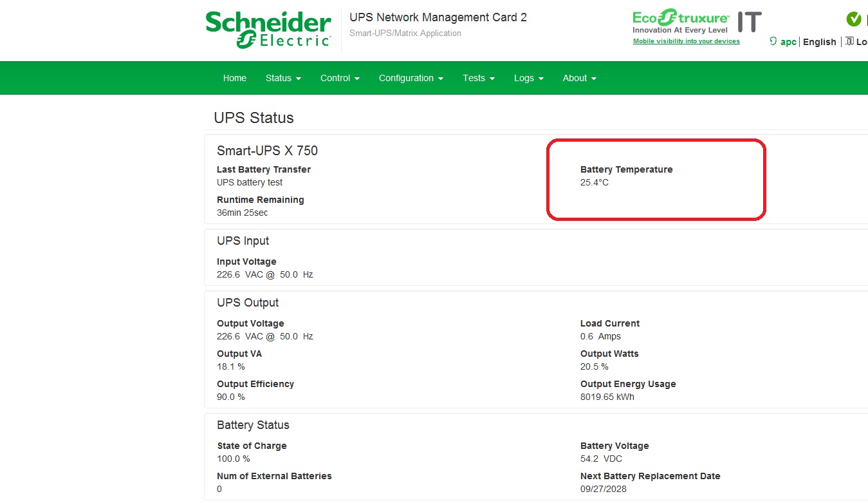
Task: Click the replacement date 09/27/2028
Action: [604, 489]
